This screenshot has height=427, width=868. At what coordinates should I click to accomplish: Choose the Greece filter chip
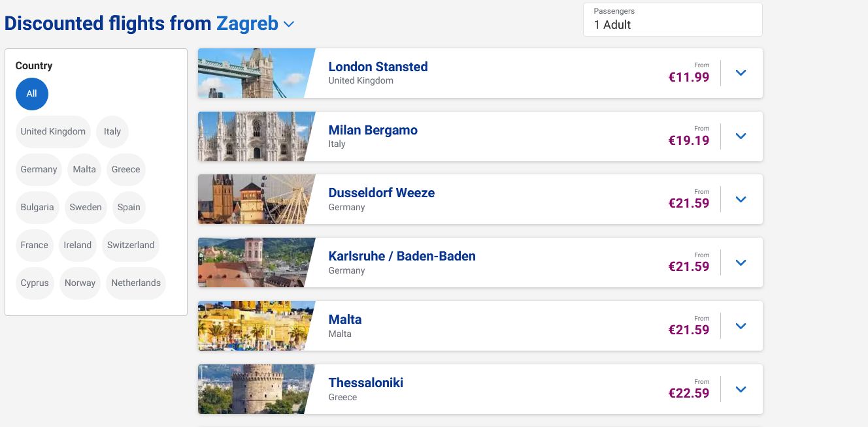[125, 169]
